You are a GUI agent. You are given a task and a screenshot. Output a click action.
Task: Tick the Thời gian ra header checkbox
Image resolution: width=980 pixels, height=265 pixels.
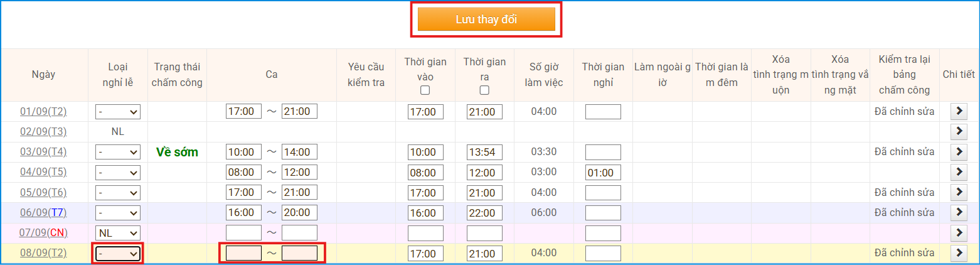pyautogui.click(x=484, y=90)
